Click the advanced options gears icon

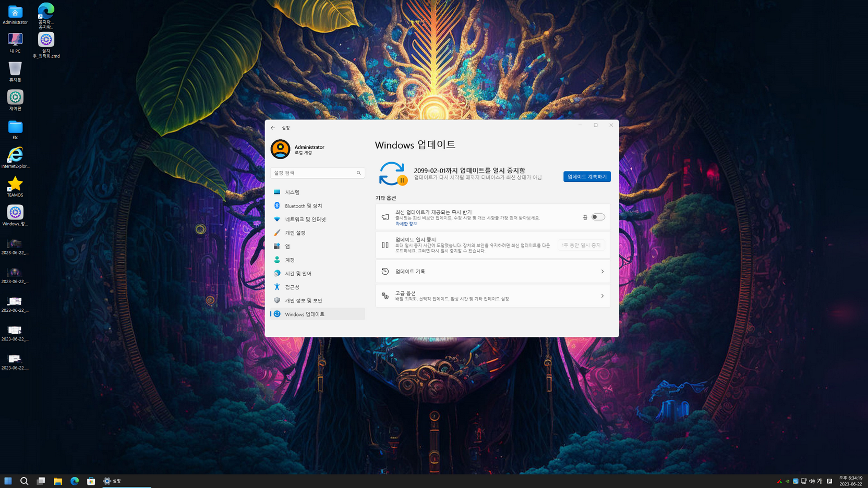pos(385,296)
